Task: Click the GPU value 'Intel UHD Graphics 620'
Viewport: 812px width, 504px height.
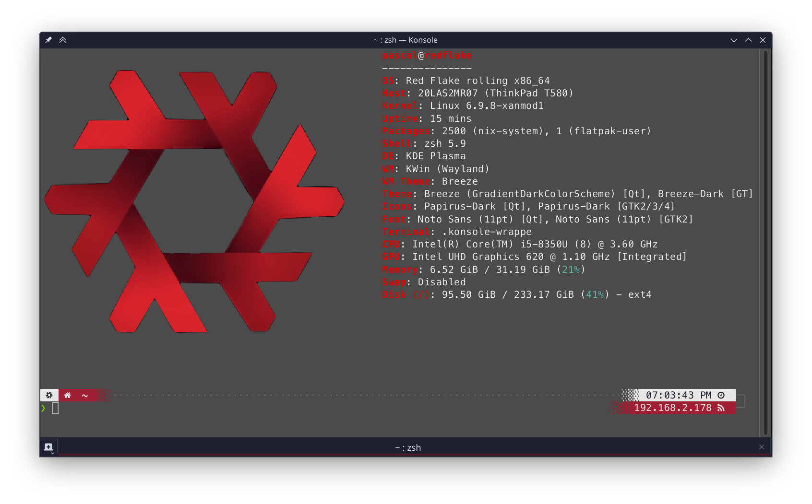Action: click(x=478, y=257)
